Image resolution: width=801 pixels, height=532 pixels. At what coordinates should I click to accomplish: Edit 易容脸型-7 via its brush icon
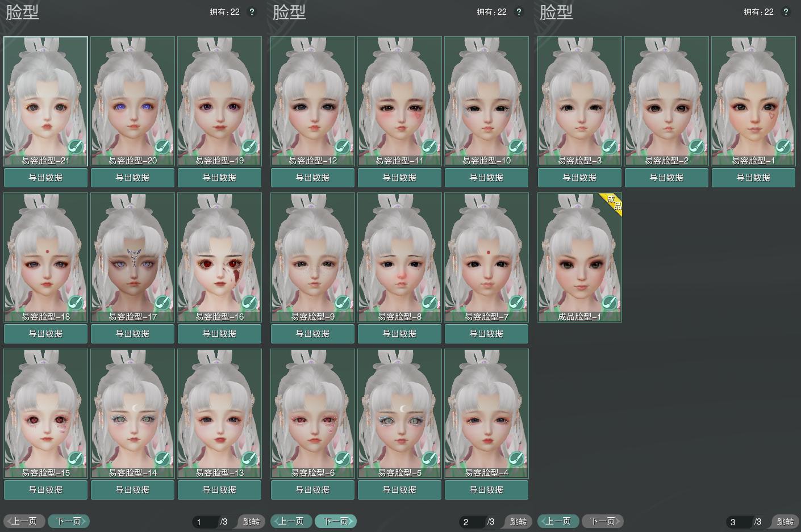click(516, 303)
